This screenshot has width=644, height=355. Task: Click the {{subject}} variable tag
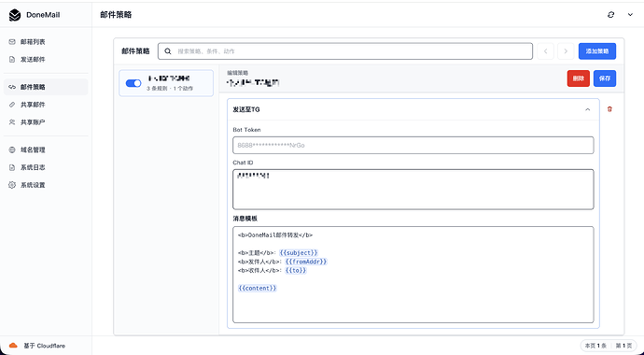299,252
